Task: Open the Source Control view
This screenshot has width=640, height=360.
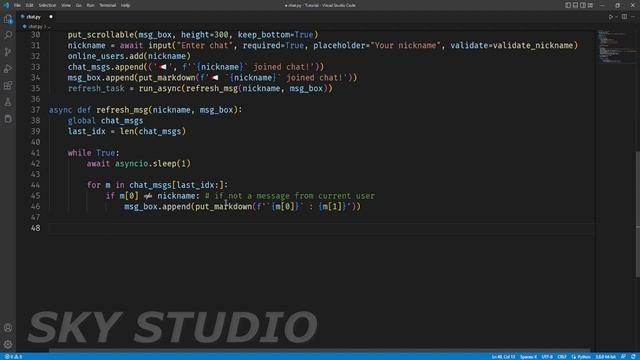Action: (8, 52)
